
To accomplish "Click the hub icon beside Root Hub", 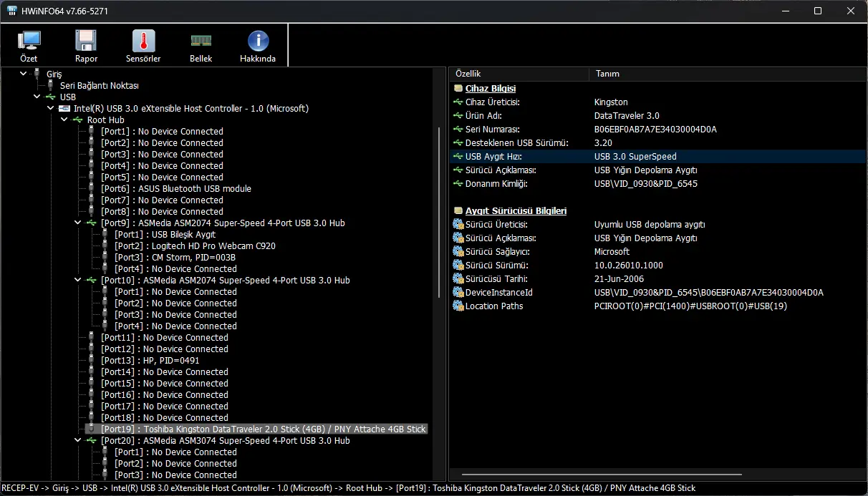I will click(x=77, y=120).
